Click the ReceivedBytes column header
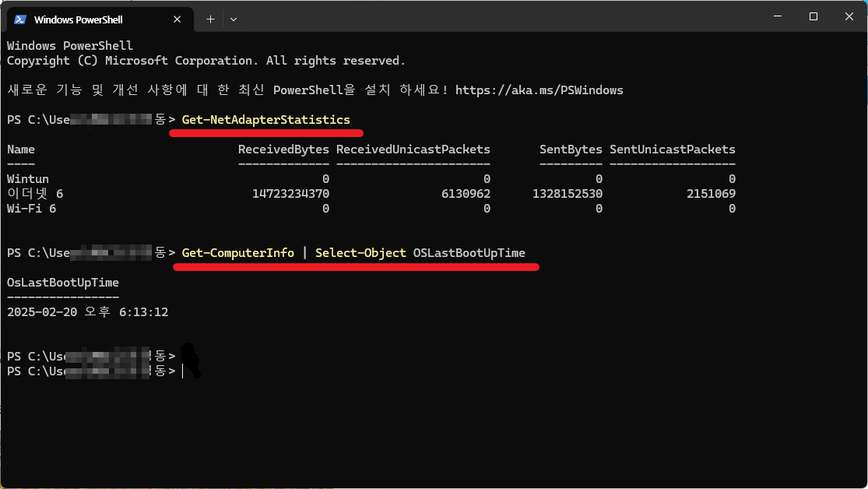This screenshot has width=868, height=489. click(283, 150)
